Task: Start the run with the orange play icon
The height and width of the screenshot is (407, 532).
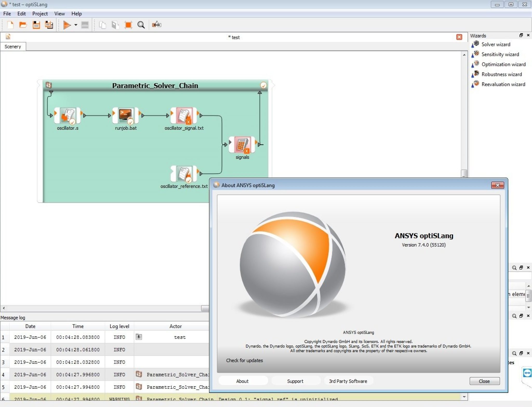Action: (67, 25)
